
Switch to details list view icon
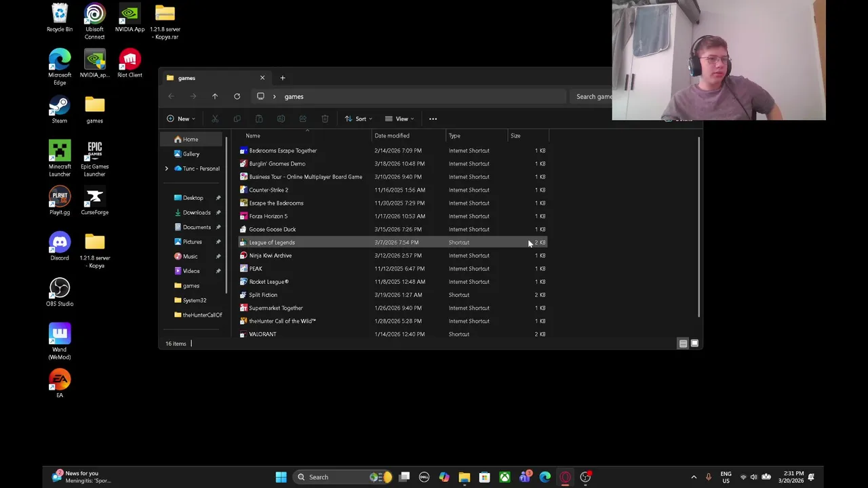point(683,344)
